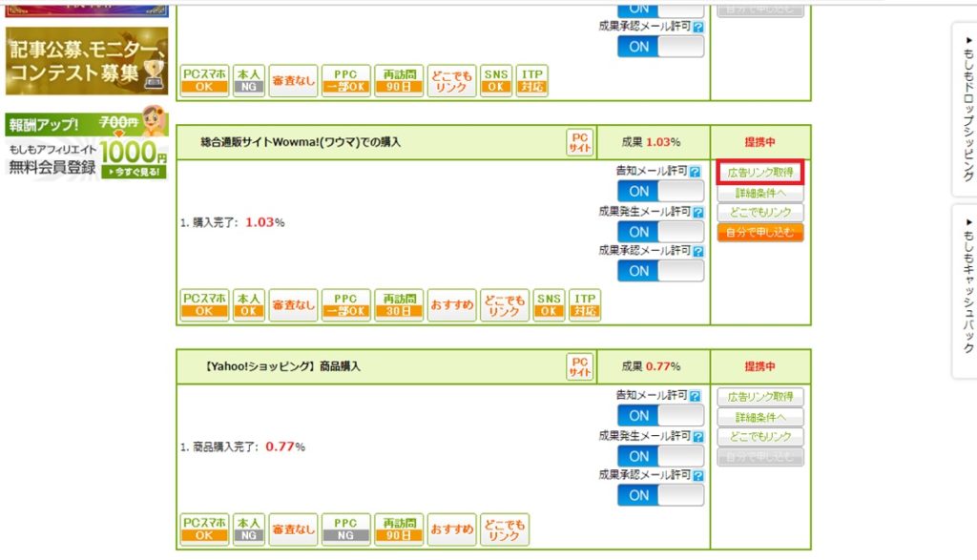This screenshot has height=560, width=977.
Task: Click 提携中 status in Wowma header
Action: click(x=760, y=142)
